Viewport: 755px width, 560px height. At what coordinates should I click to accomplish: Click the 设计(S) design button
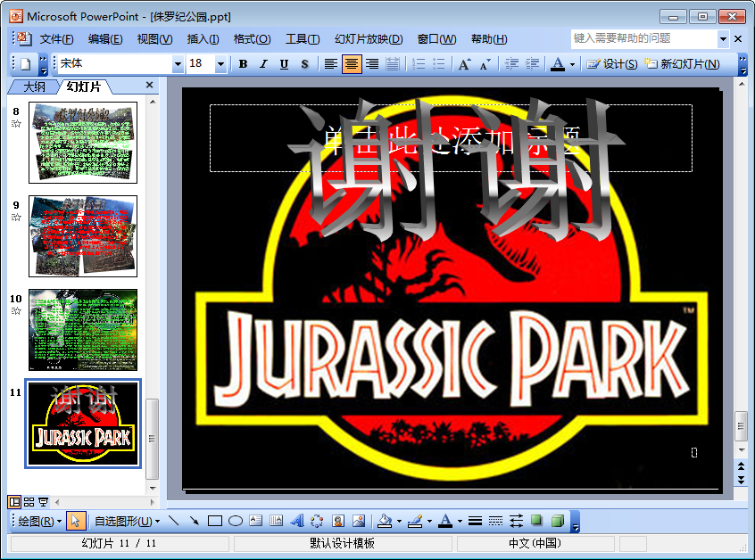[x=612, y=63]
